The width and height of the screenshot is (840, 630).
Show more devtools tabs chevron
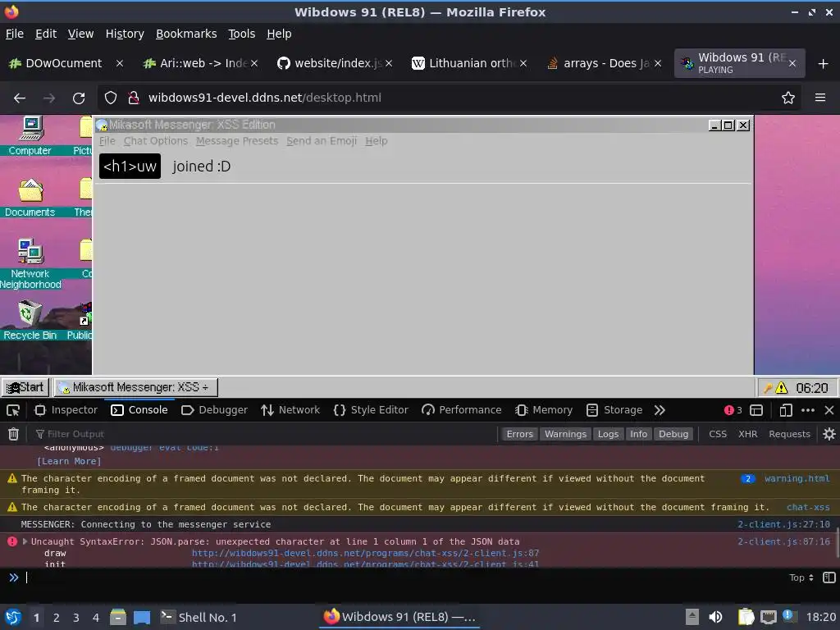coord(660,410)
